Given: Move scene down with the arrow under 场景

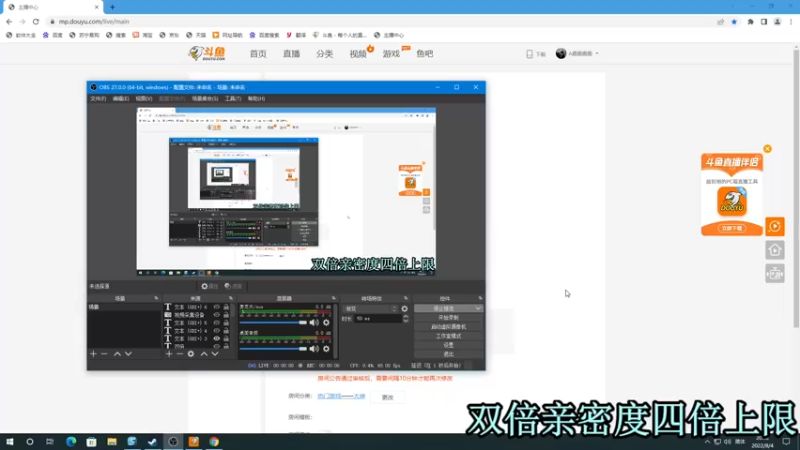Looking at the screenshot, I should 129,354.
